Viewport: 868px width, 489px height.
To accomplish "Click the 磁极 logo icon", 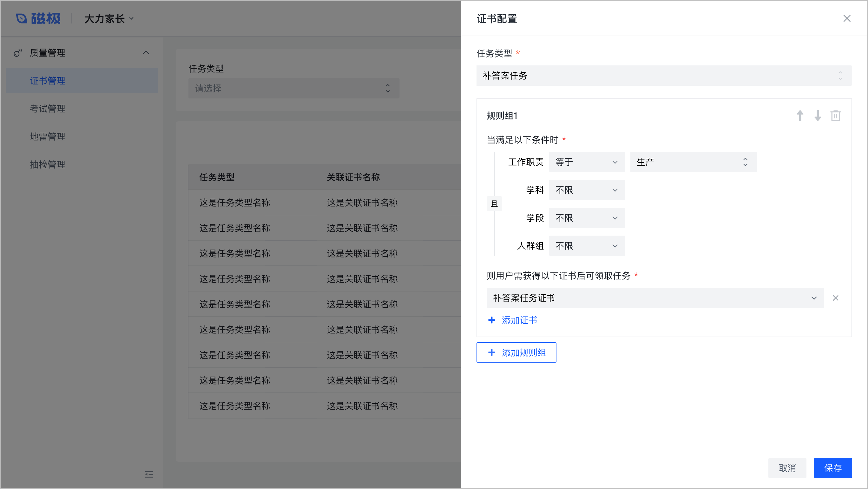I will point(22,18).
